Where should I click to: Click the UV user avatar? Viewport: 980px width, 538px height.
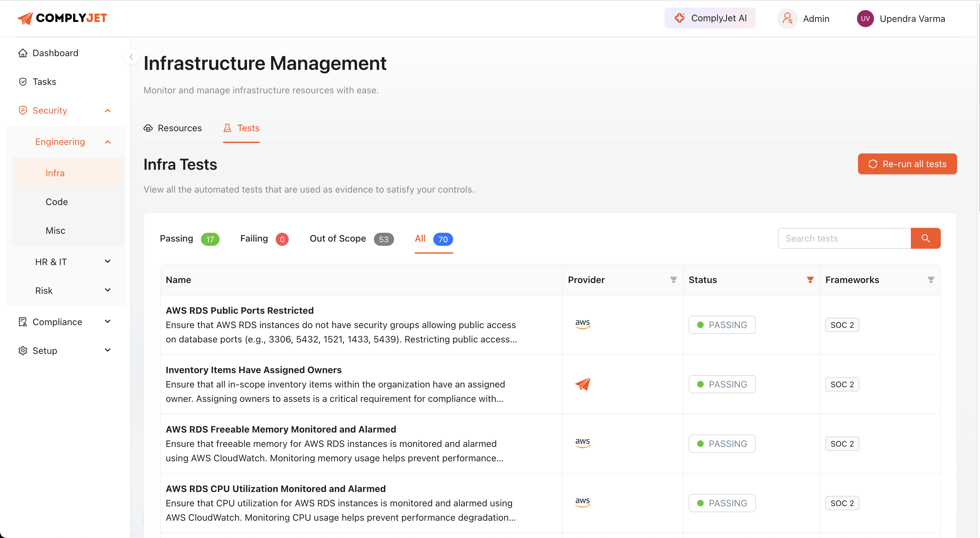(x=865, y=19)
